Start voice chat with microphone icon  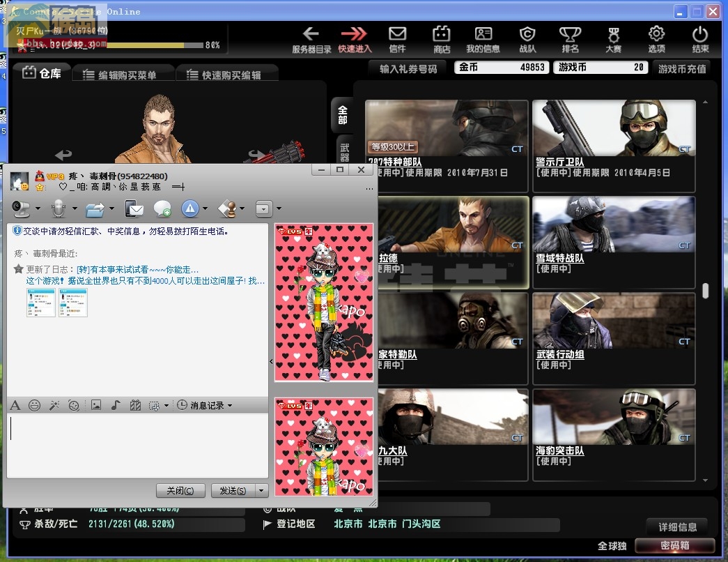click(x=59, y=208)
